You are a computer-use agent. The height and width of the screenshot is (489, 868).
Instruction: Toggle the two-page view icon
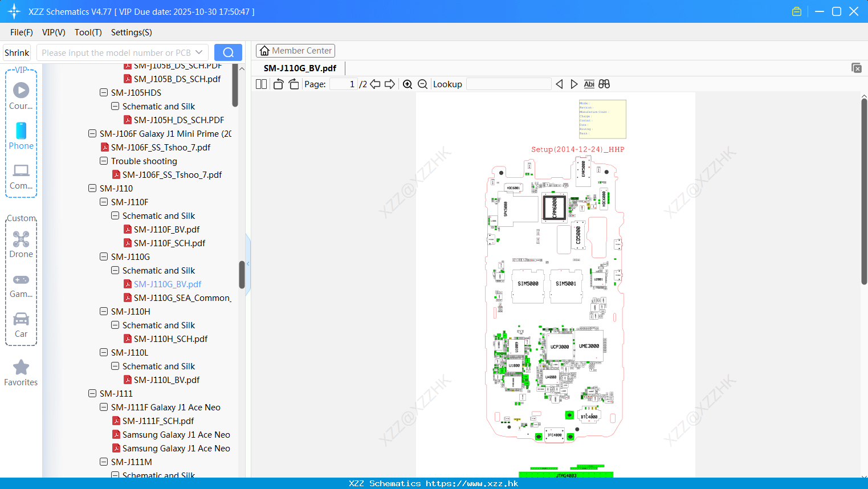(261, 84)
